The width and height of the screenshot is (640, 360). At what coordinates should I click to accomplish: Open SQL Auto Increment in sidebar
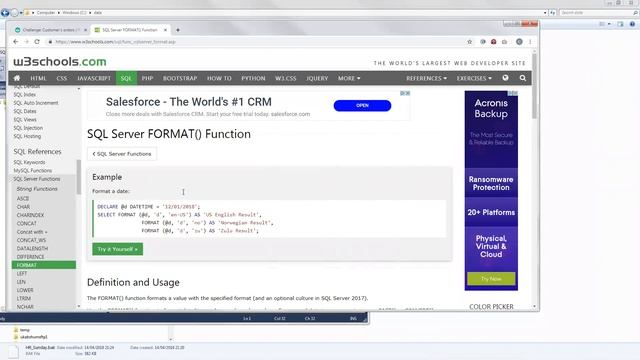pyautogui.click(x=36, y=103)
